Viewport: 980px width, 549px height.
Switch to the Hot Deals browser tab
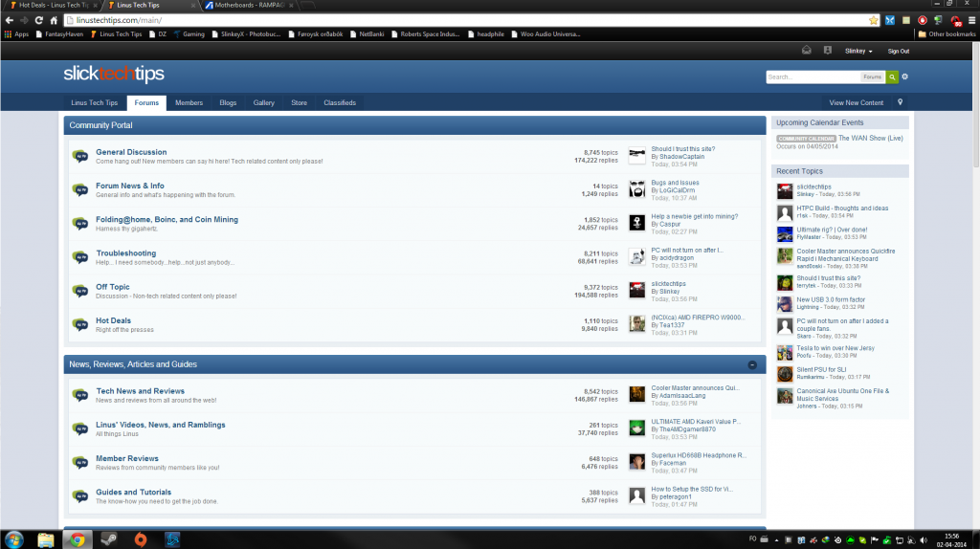pos(53,5)
